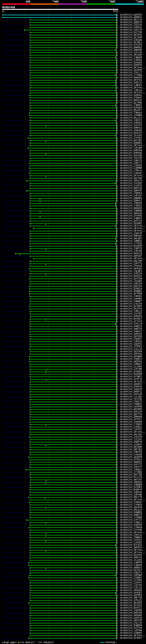Click the cyan alignment bar for A8HMX2
146x644 pixels.
[60, 18]
